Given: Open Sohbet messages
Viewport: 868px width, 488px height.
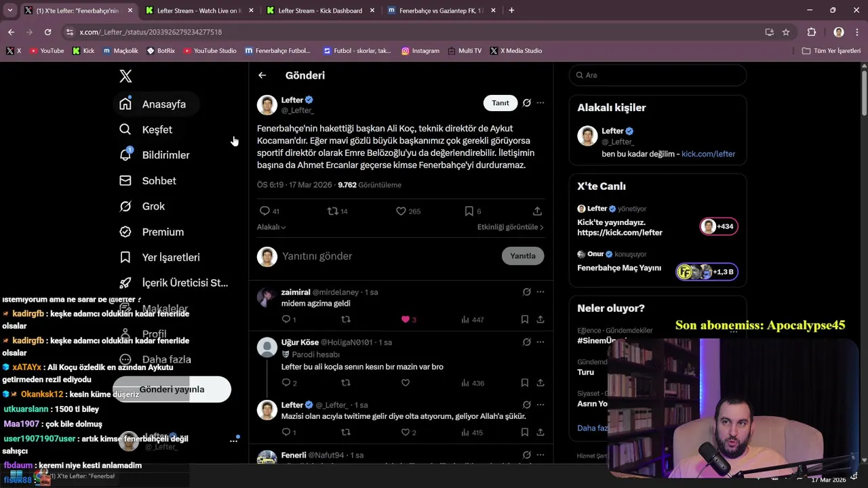Looking at the screenshot, I should [x=147, y=181].
